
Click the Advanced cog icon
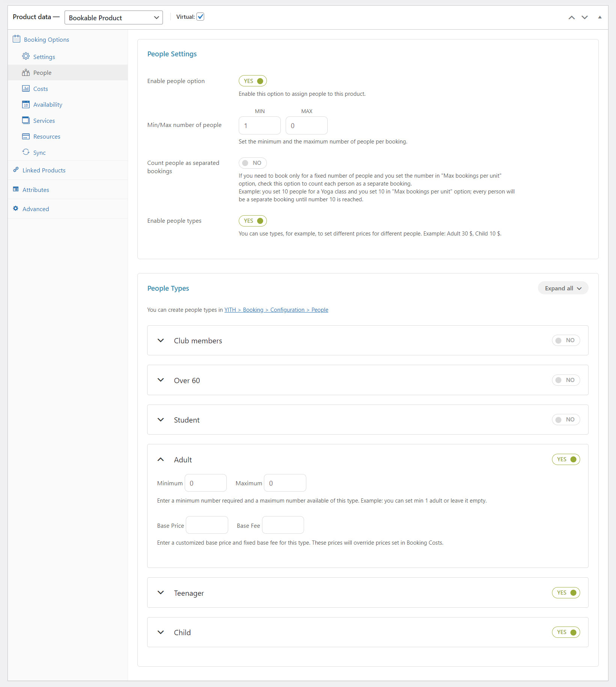click(x=16, y=208)
